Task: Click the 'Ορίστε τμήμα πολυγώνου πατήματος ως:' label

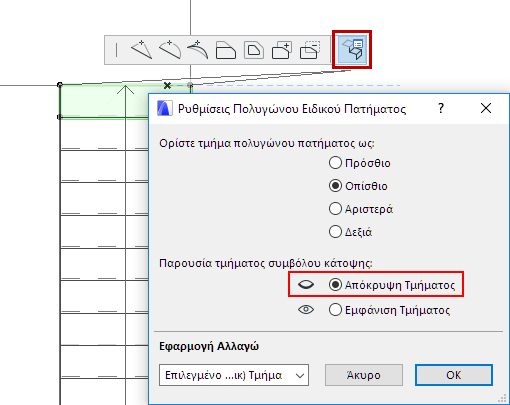Action: click(x=267, y=143)
